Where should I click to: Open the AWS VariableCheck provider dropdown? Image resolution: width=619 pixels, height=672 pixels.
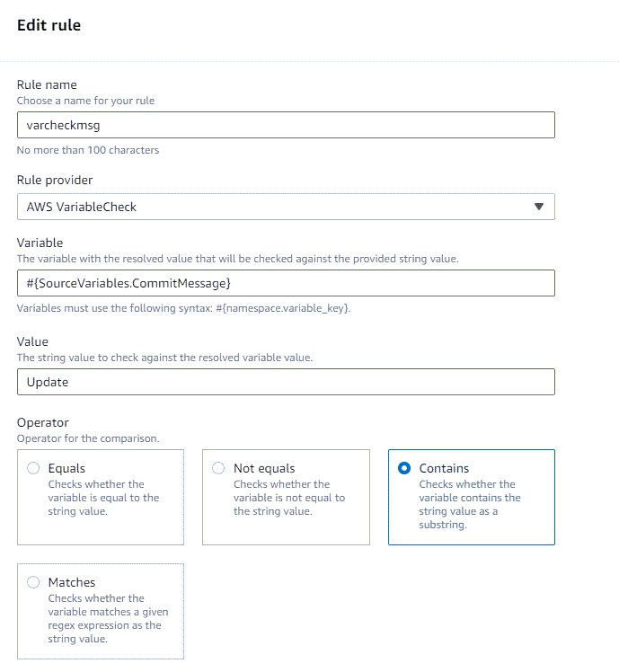click(286, 207)
